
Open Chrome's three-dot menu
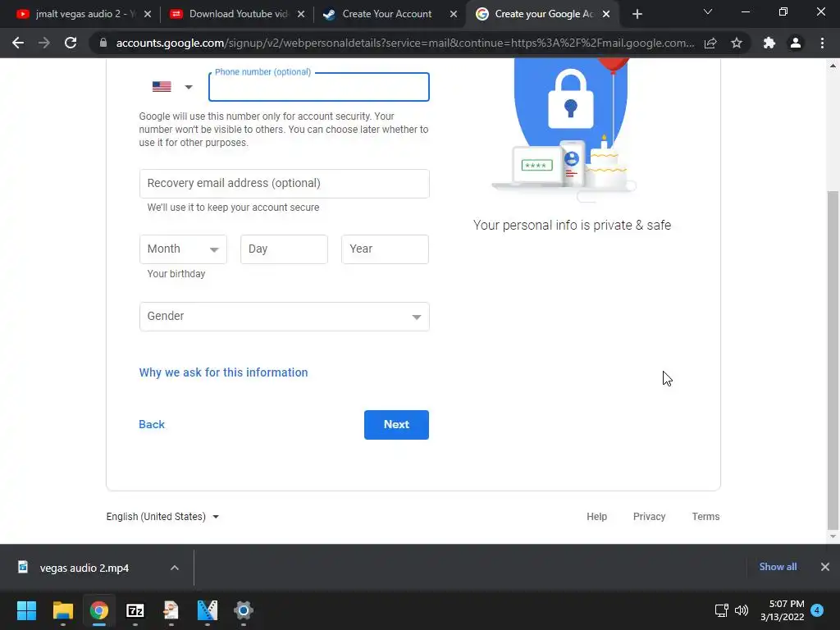822,43
